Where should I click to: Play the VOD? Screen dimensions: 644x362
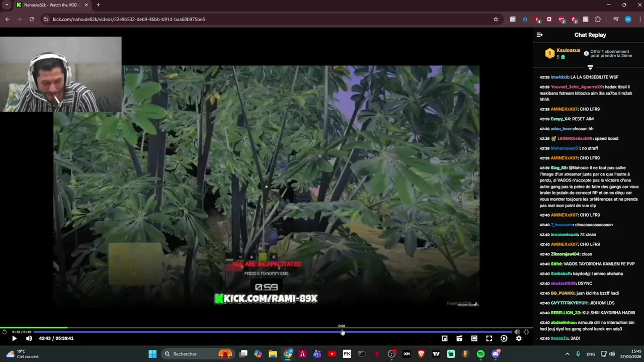(x=14, y=338)
